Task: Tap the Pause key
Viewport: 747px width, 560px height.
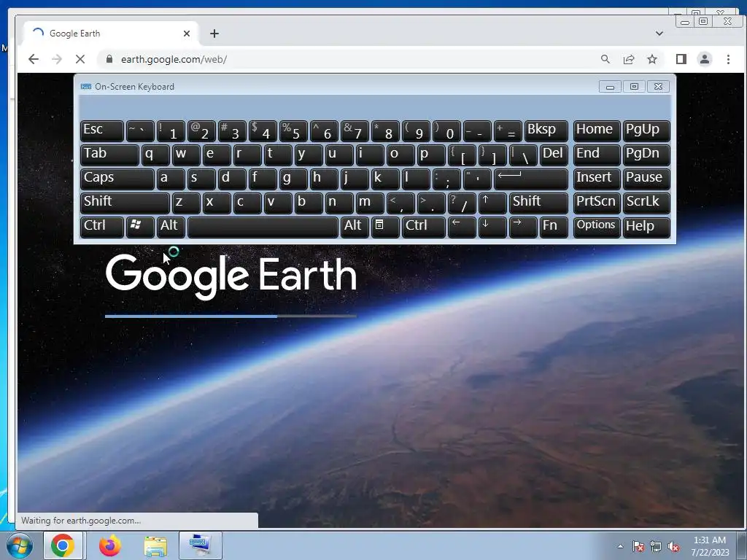Action: click(x=646, y=179)
